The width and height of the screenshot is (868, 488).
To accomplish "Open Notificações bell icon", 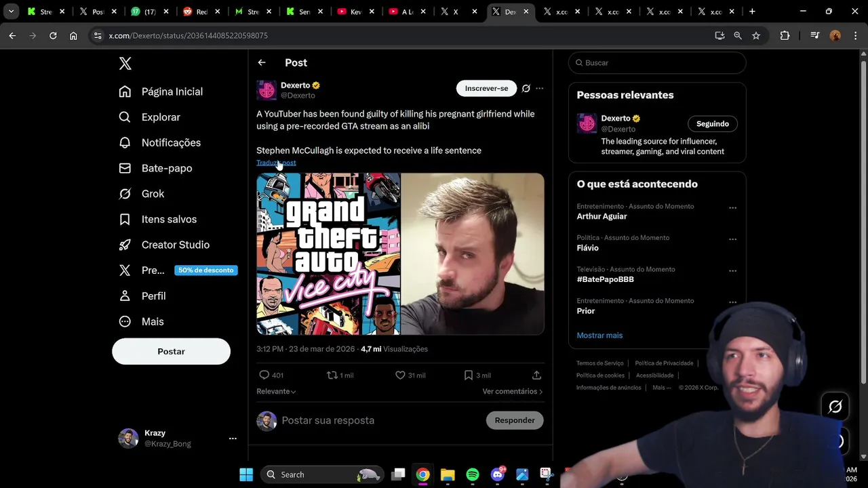I will [x=125, y=142].
